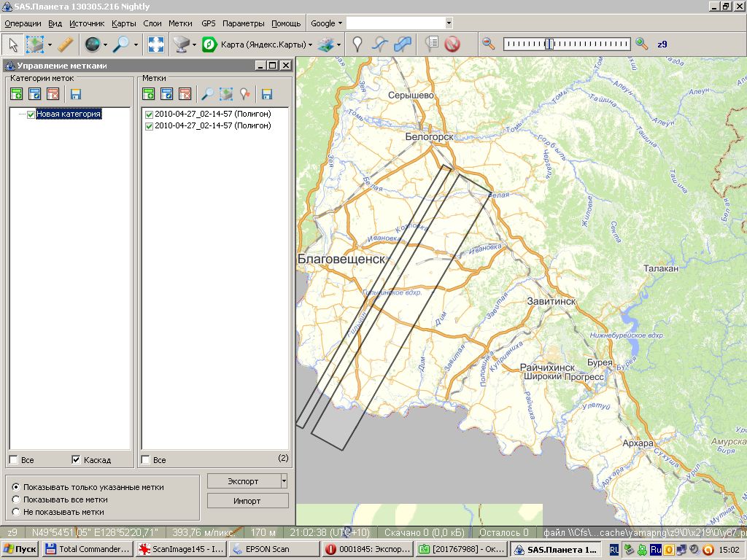
Task: Click the hide all placemarks red icon
Action: pyautogui.click(x=452, y=44)
